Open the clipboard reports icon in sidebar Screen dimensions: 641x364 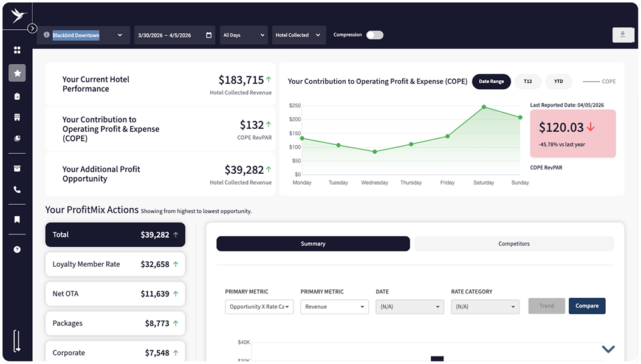17,96
